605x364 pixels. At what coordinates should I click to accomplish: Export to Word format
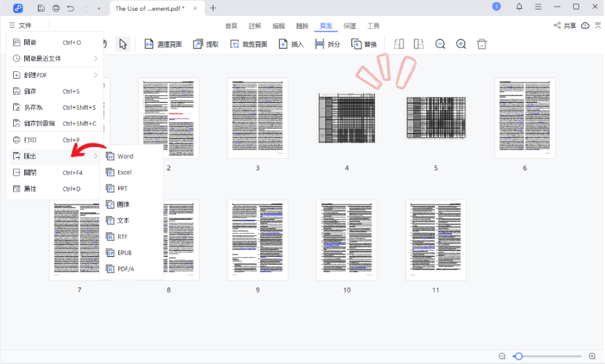pyautogui.click(x=131, y=157)
